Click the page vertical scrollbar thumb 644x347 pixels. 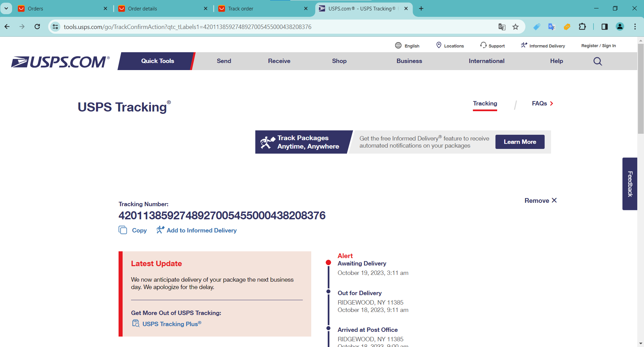[641, 89]
